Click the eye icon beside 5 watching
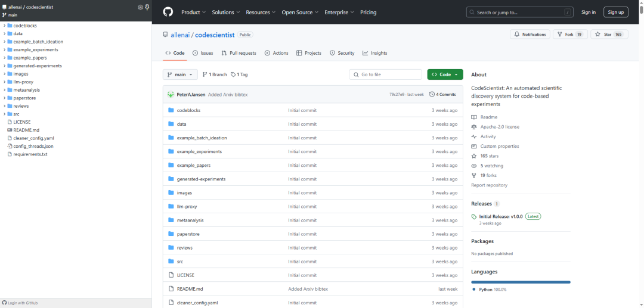 click(x=474, y=166)
